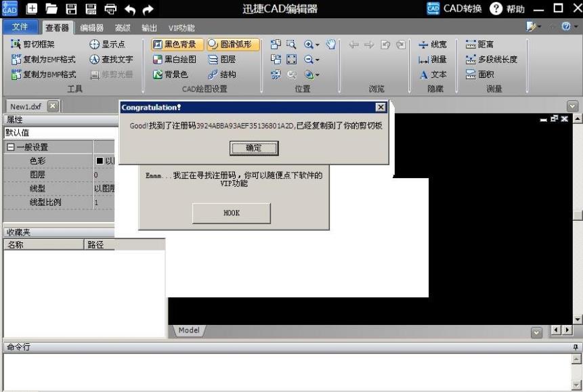Click the new file icon in title bar
The width and height of the screenshot is (583, 392).
coord(32,8)
